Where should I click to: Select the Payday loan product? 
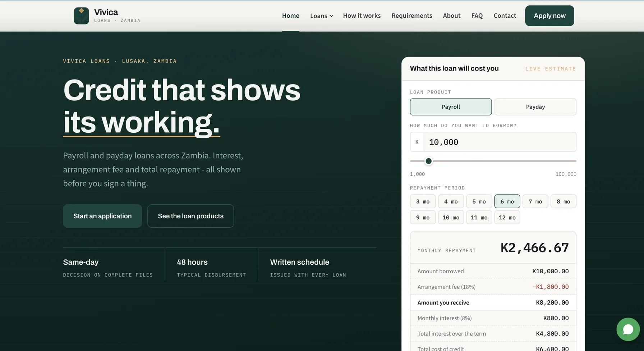535,107
